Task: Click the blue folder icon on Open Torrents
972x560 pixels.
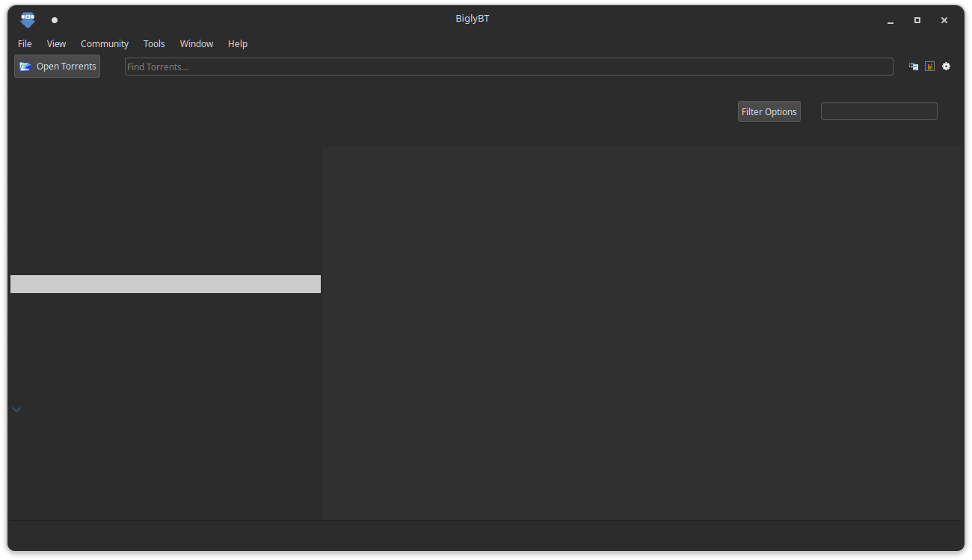Action: point(25,66)
